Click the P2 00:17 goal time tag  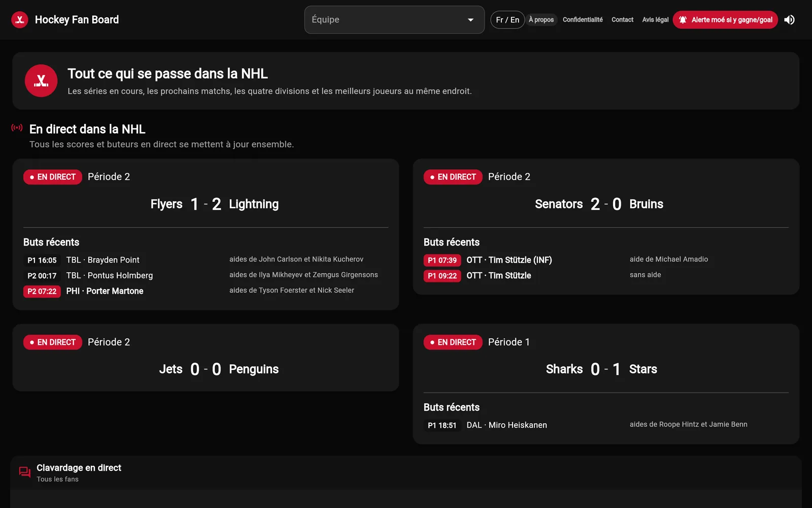pos(42,276)
